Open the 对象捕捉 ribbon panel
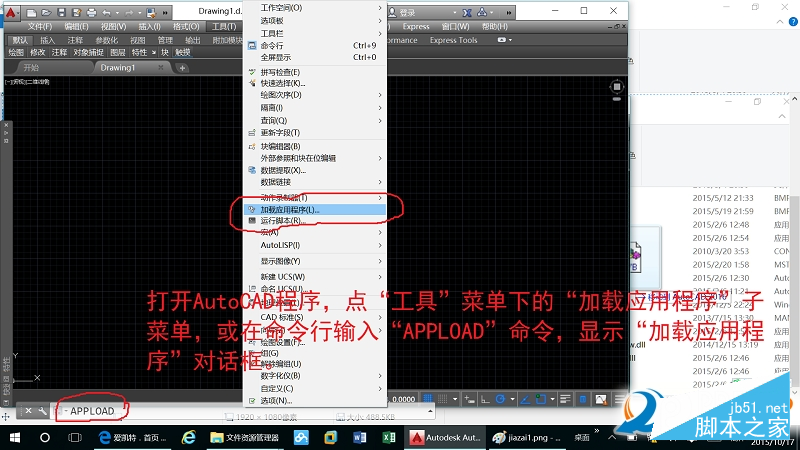This screenshot has width=800, height=450. click(88, 53)
